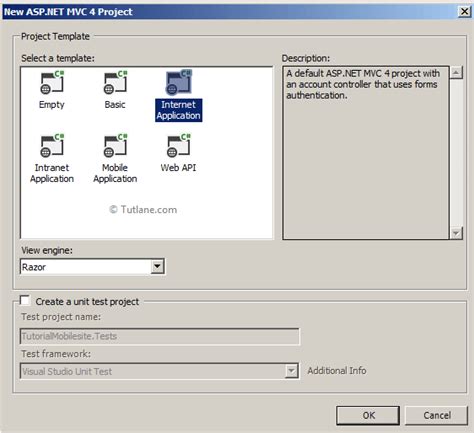The height and width of the screenshot is (433, 474).
Task: Click the Test project name field
Action: click(x=160, y=336)
